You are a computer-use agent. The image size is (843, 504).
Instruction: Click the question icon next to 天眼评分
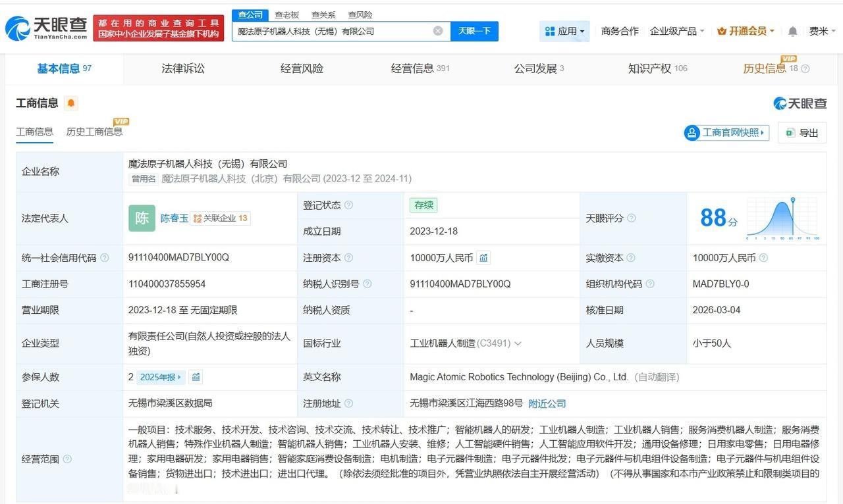[632, 218]
